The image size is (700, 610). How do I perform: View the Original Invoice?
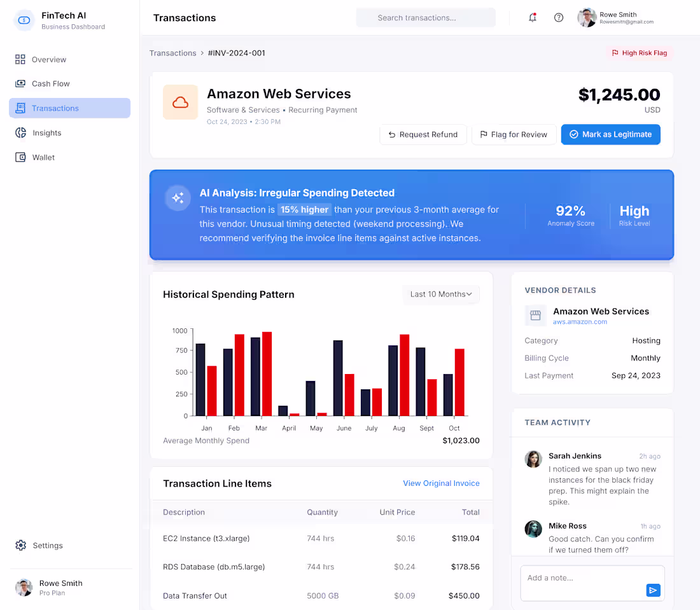click(x=441, y=483)
